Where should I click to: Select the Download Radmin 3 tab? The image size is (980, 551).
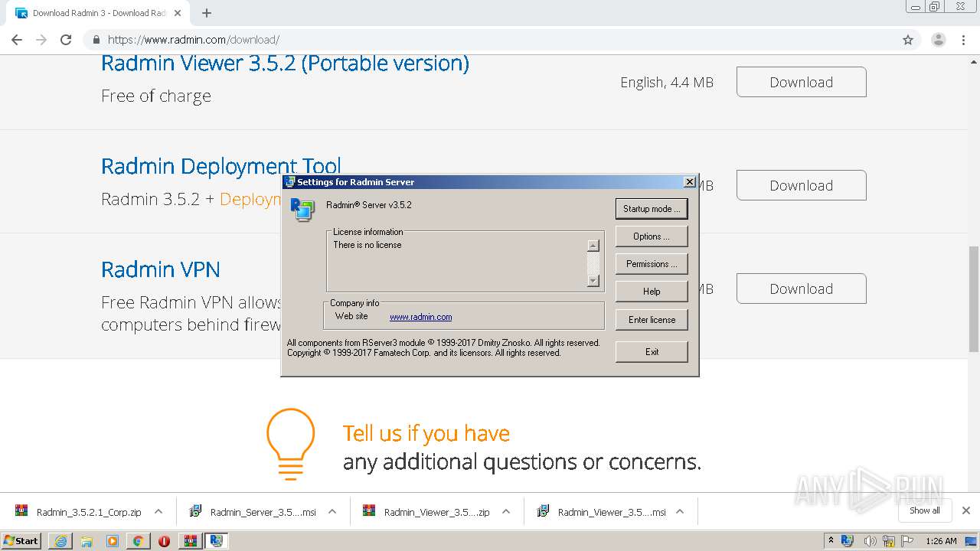pyautogui.click(x=100, y=13)
